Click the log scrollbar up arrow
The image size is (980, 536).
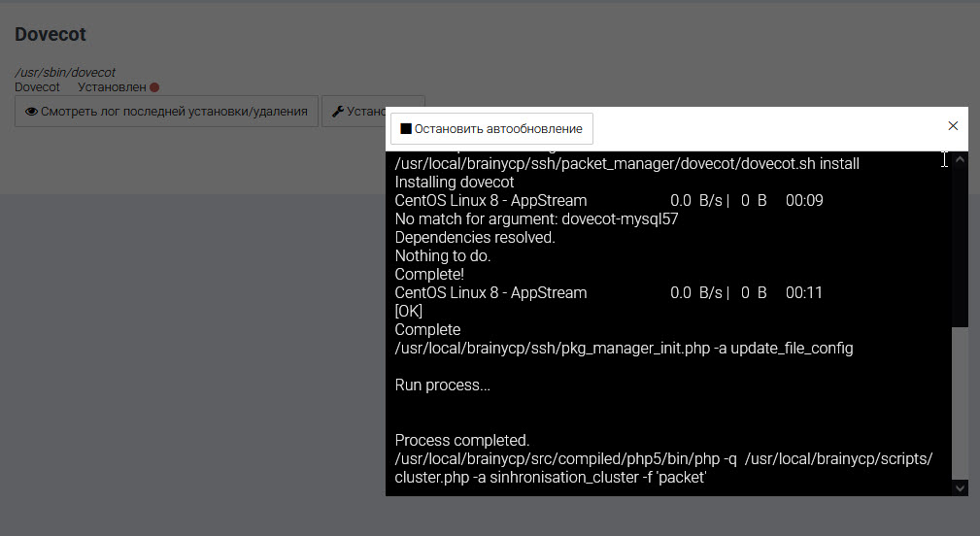click(x=960, y=160)
